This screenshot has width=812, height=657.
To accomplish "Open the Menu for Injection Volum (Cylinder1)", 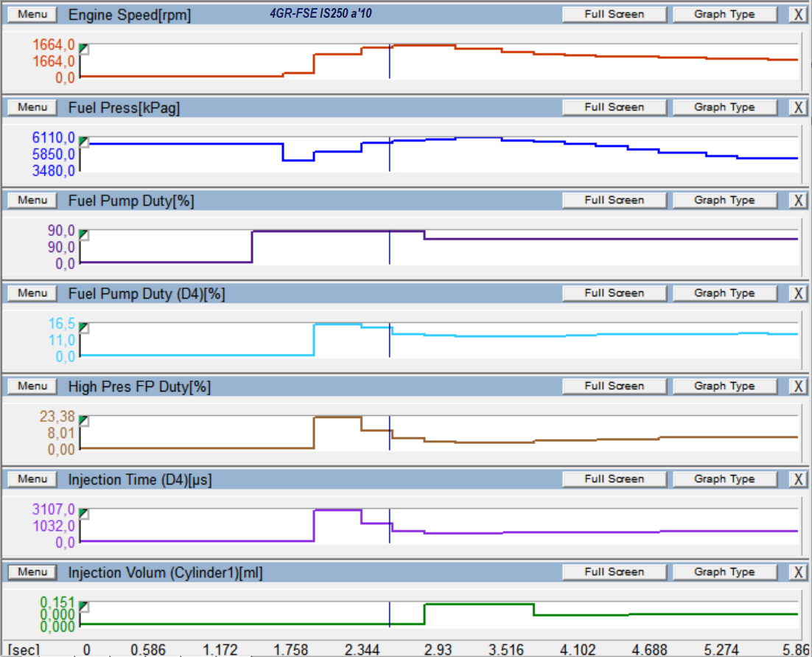I will (32, 571).
